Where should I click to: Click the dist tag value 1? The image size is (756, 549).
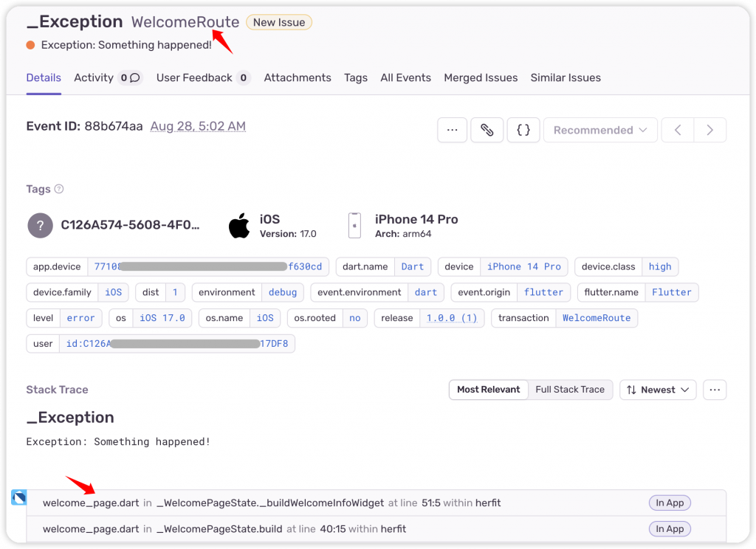[175, 292]
